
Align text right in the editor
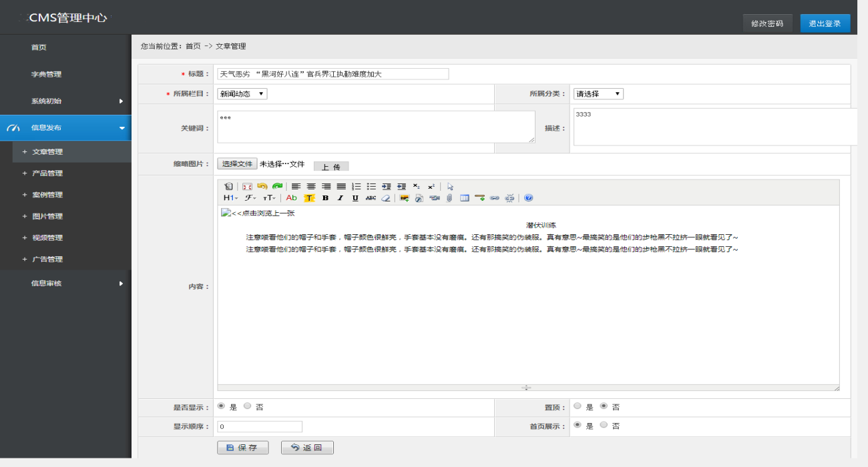pos(326,186)
